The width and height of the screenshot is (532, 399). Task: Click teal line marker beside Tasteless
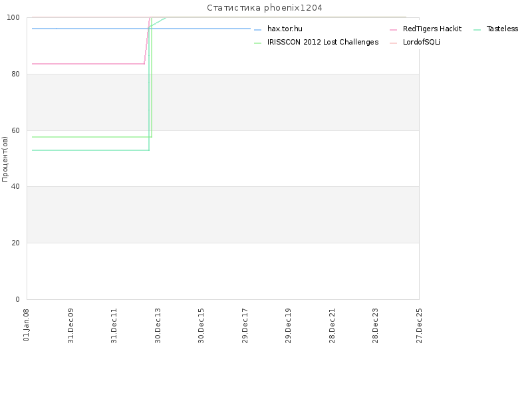coord(477,30)
